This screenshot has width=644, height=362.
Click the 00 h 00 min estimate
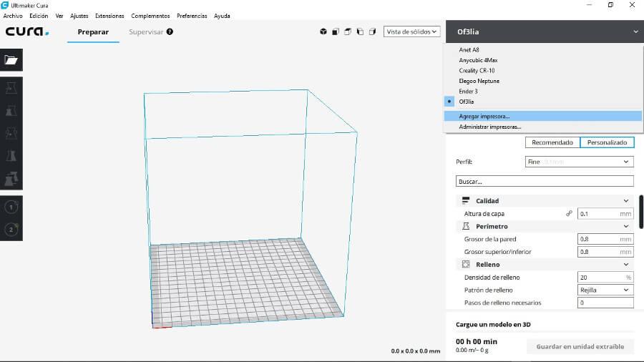click(x=477, y=341)
